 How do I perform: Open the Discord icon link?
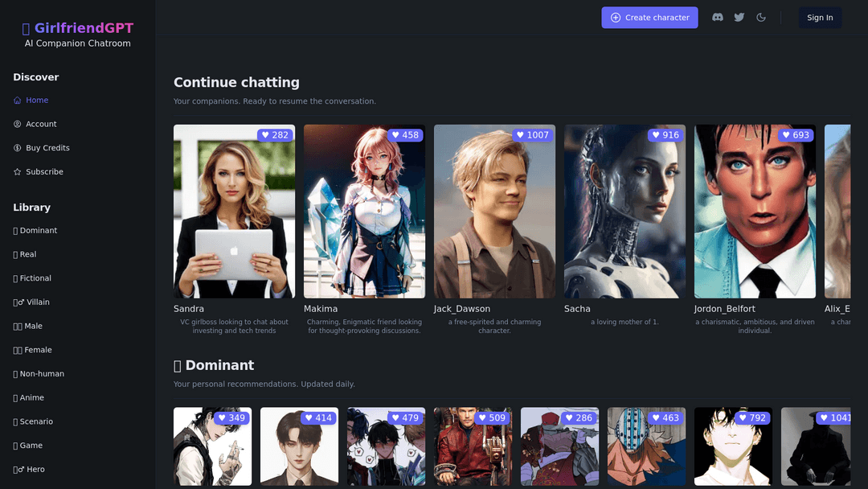(718, 18)
